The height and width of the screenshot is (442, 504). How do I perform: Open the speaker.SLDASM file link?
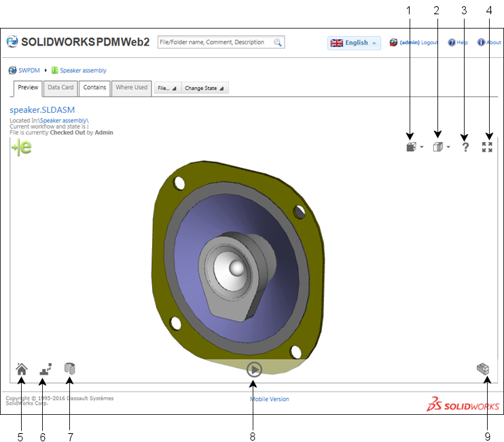[42, 109]
